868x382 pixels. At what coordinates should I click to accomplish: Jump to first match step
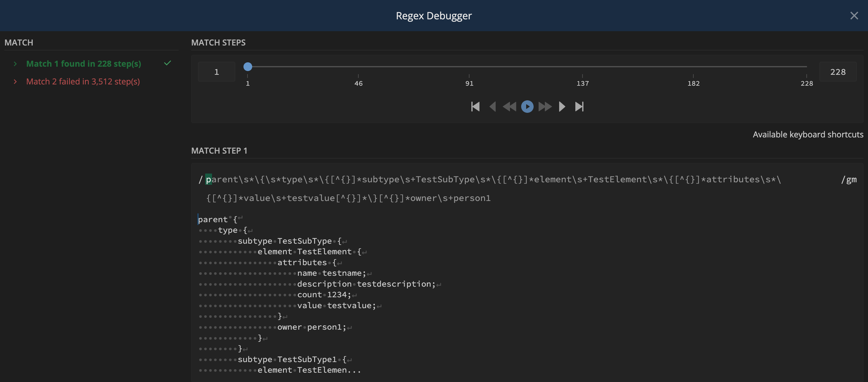[475, 107]
